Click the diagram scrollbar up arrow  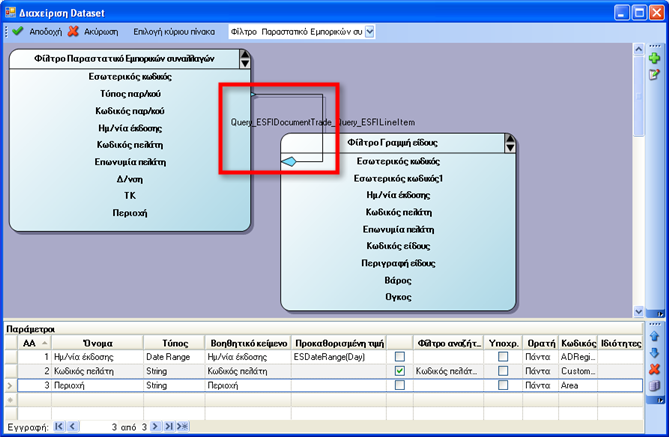[638, 49]
